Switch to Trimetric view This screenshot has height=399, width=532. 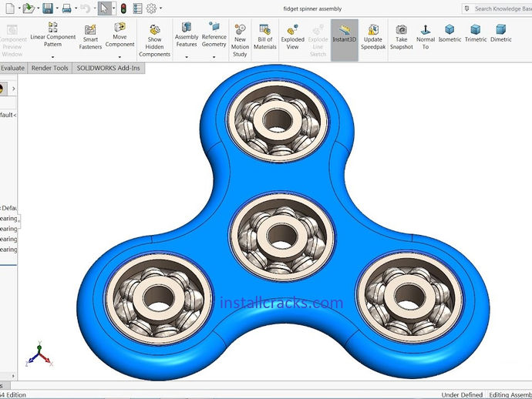[476, 33]
